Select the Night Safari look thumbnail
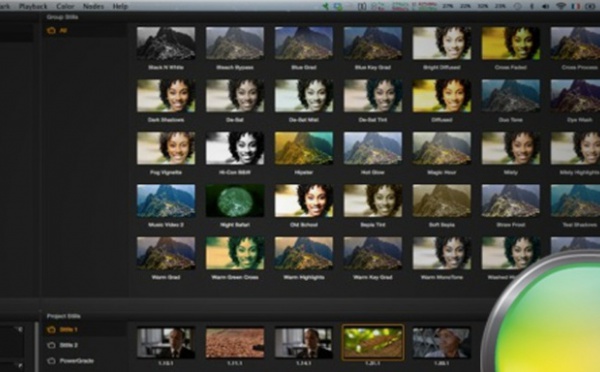600x372 pixels. [235, 201]
